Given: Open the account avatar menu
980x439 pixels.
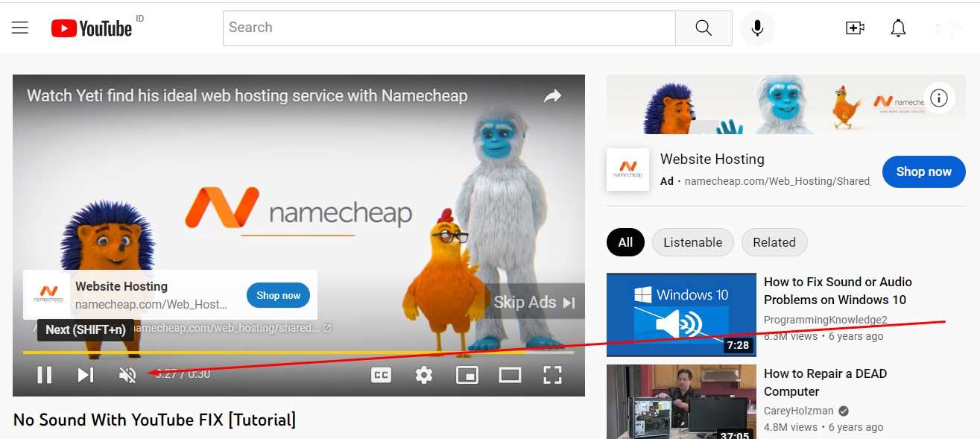Looking at the screenshot, I should (948, 28).
